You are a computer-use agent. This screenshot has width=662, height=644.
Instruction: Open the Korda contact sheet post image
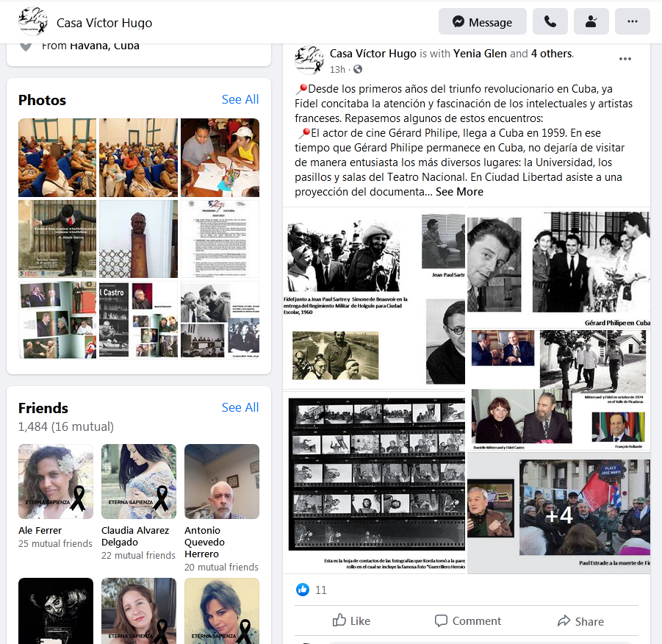tap(374, 482)
